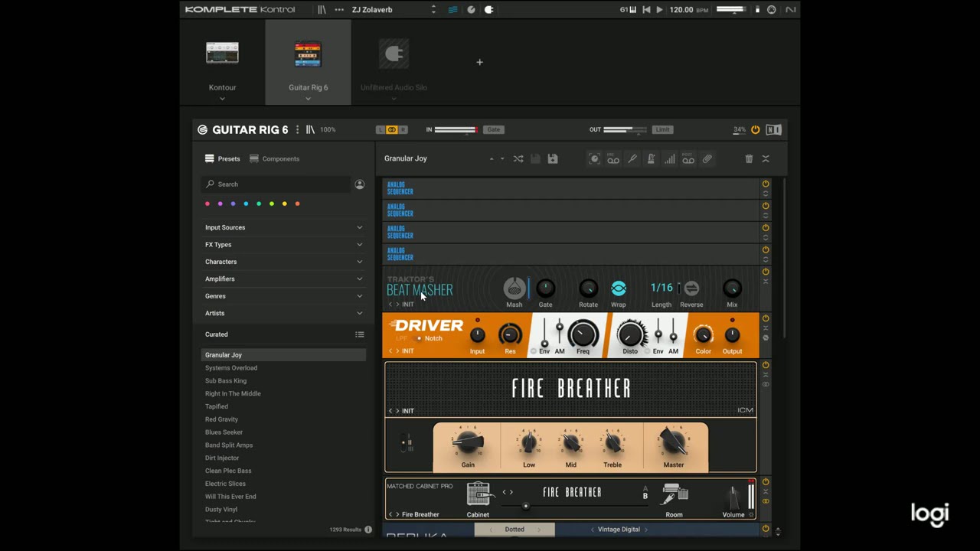Select the Right In The Middle preset

[233, 393]
